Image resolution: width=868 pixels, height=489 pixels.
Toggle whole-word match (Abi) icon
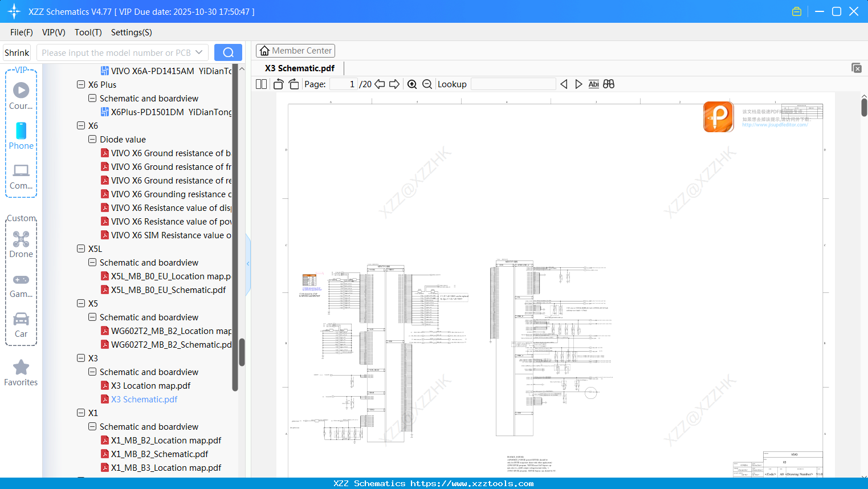pyautogui.click(x=593, y=84)
